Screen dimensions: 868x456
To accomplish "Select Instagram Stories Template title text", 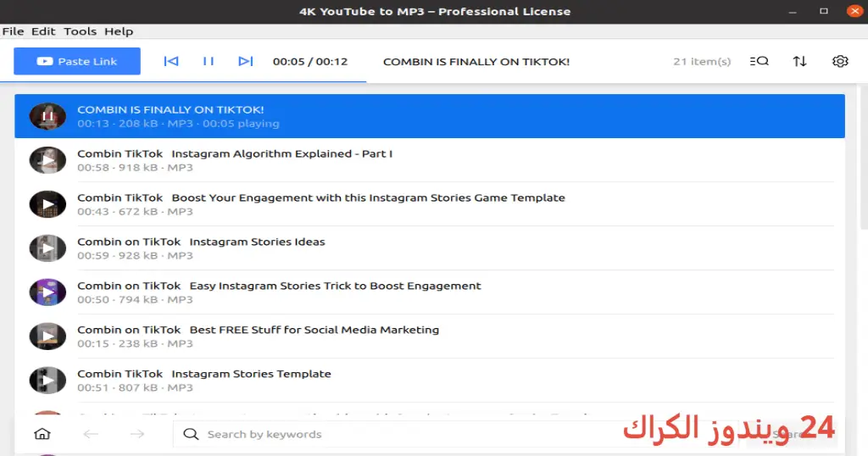I will tap(203, 374).
